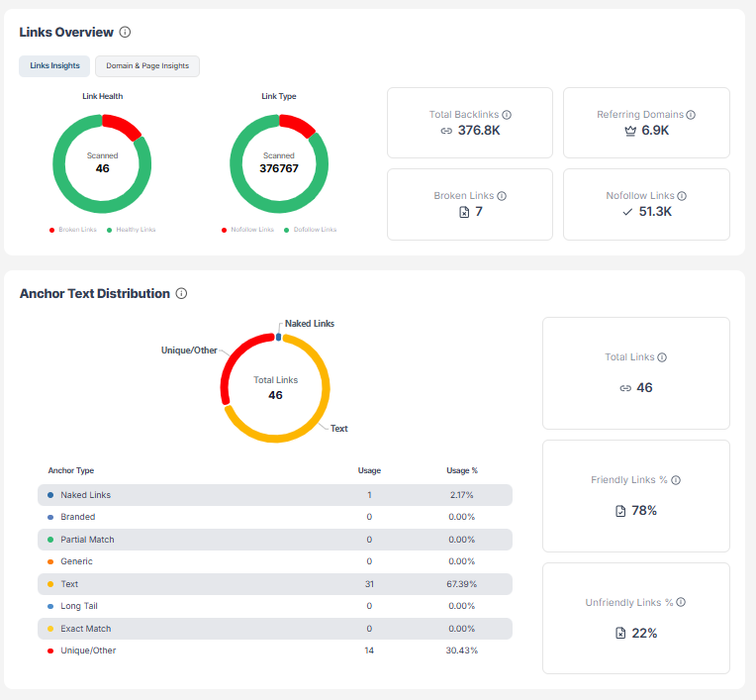Click the usage count 14
The height and width of the screenshot is (700, 756).
coord(369,650)
